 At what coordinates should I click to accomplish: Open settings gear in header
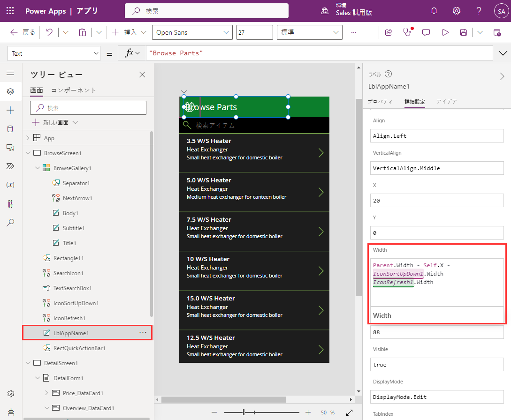(456, 11)
